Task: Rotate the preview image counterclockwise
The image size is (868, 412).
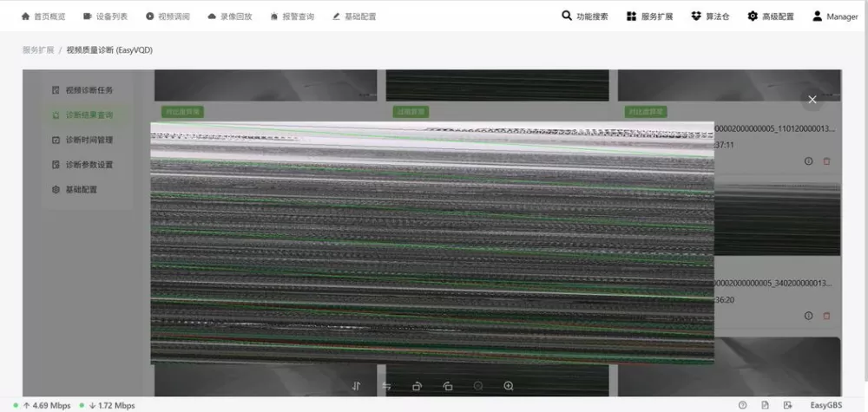Action: 448,386
